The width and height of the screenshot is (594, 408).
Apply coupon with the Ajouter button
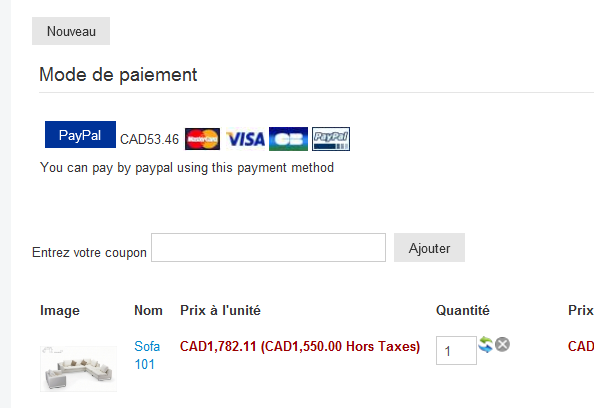pos(429,248)
